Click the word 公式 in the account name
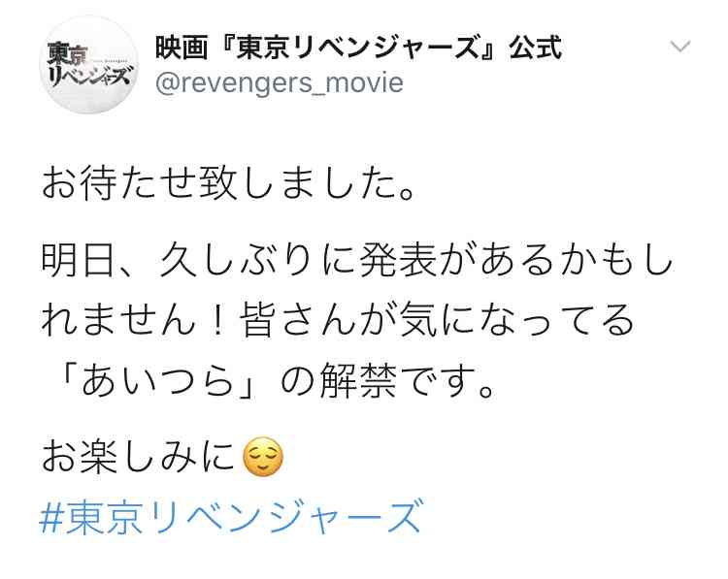The image size is (728, 579). (535, 48)
